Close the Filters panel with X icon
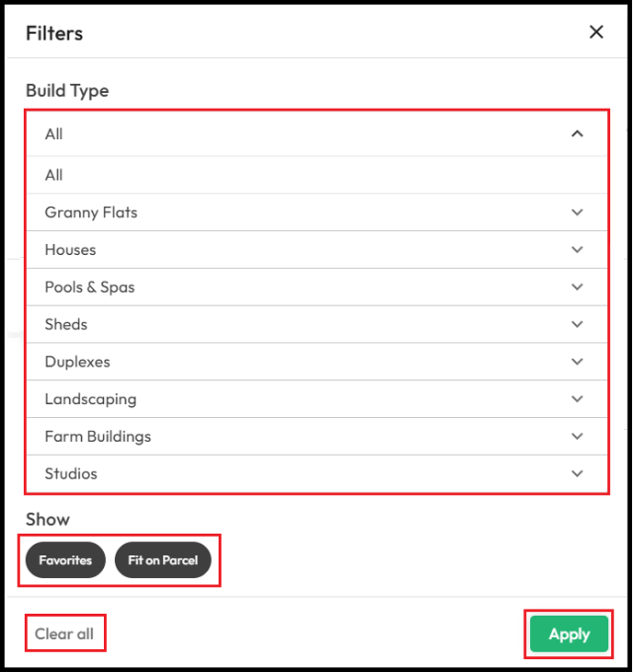The width and height of the screenshot is (633, 672). [596, 31]
